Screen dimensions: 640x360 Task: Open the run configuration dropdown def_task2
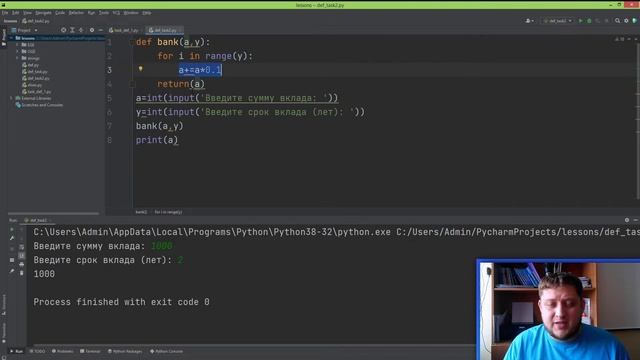[x=558, y=21]
